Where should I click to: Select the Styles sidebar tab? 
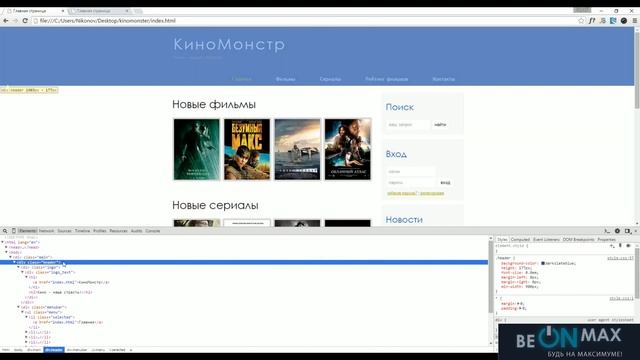pos(502,240)
